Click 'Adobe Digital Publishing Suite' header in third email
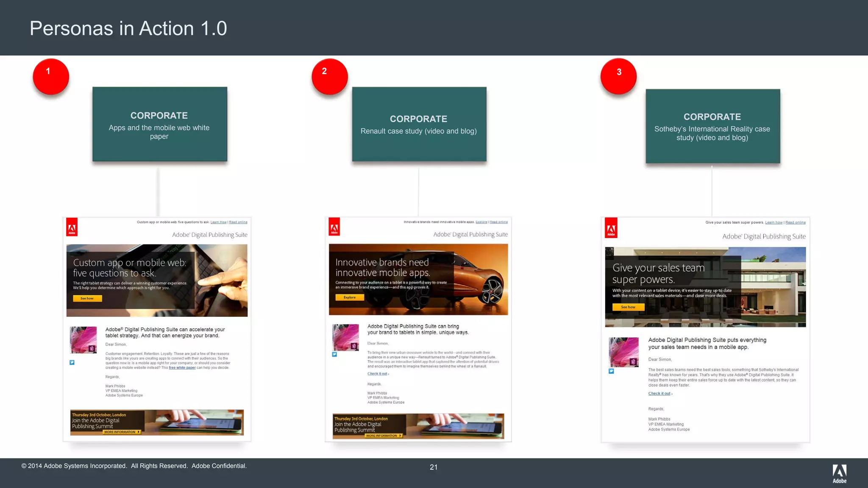The image size is (868, 488). (x=764, y=236)
